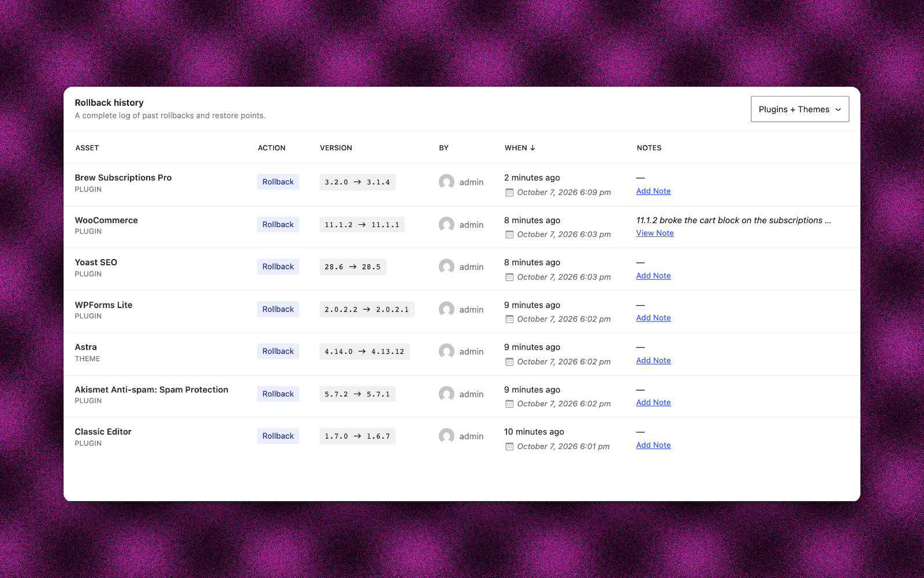Add a note to the Astra theme rollback

click(653, 361)
